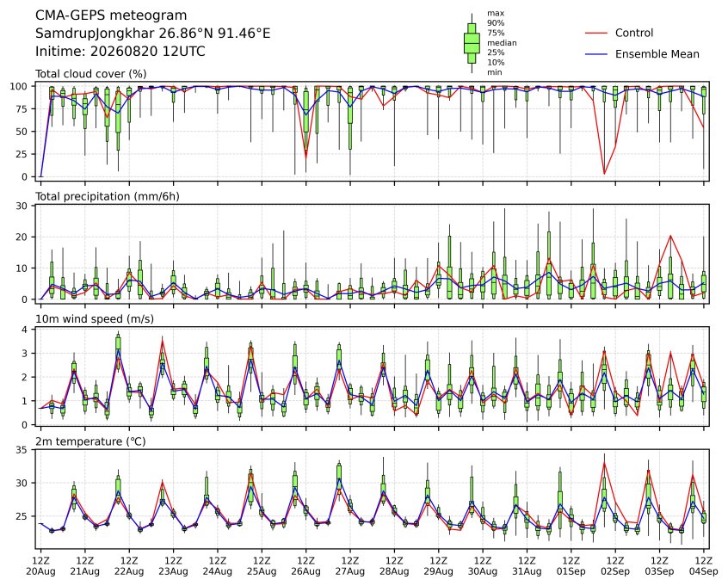728x586 pixels.
Task: Click the CMA-GEPS meteogram title
Action: click(111, 15)
